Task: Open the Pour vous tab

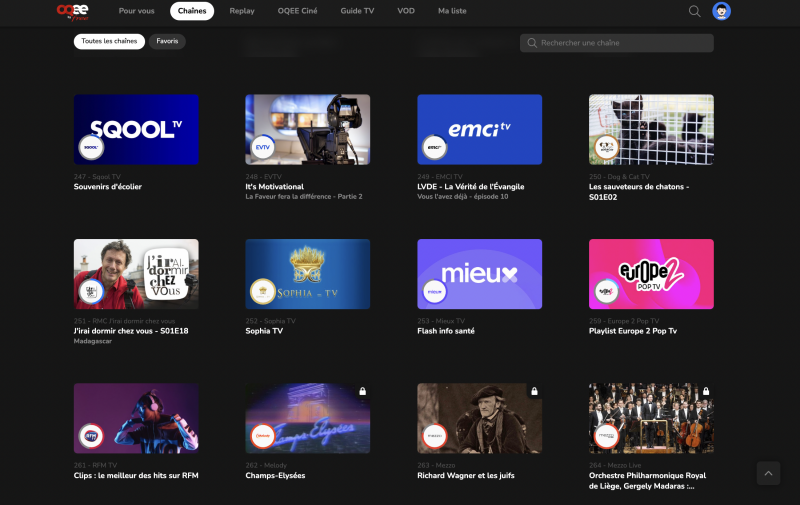Action: click(136, 11)
